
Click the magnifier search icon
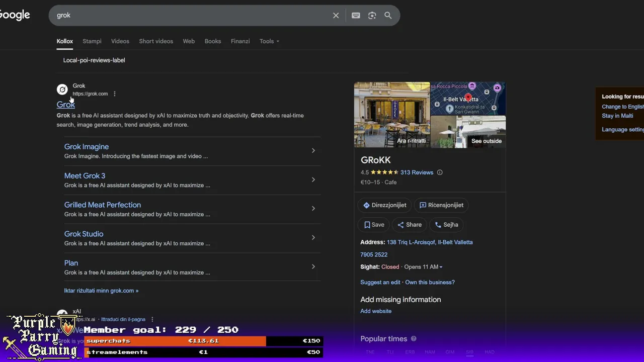(388, 16)
